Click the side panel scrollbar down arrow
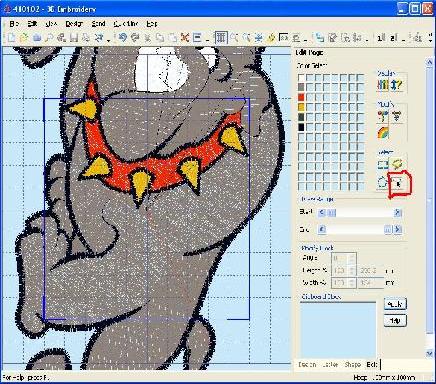436x384 pixels. [x=429, y=354]
